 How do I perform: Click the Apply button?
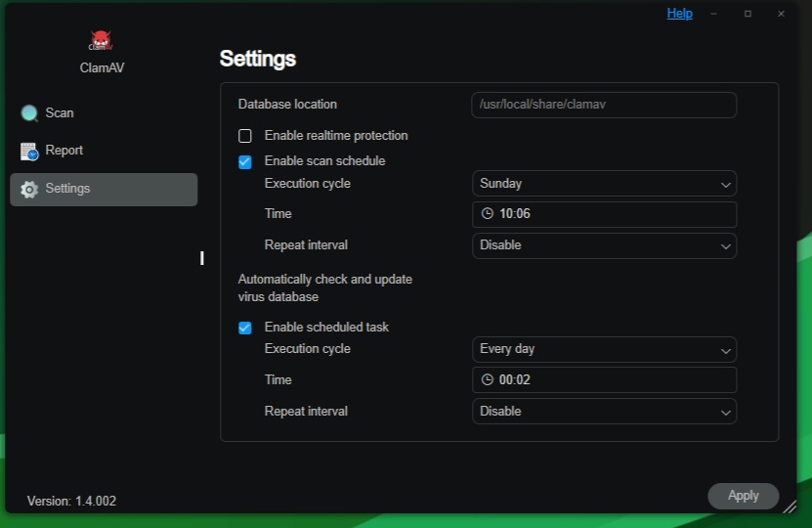(x=744, y=496)
